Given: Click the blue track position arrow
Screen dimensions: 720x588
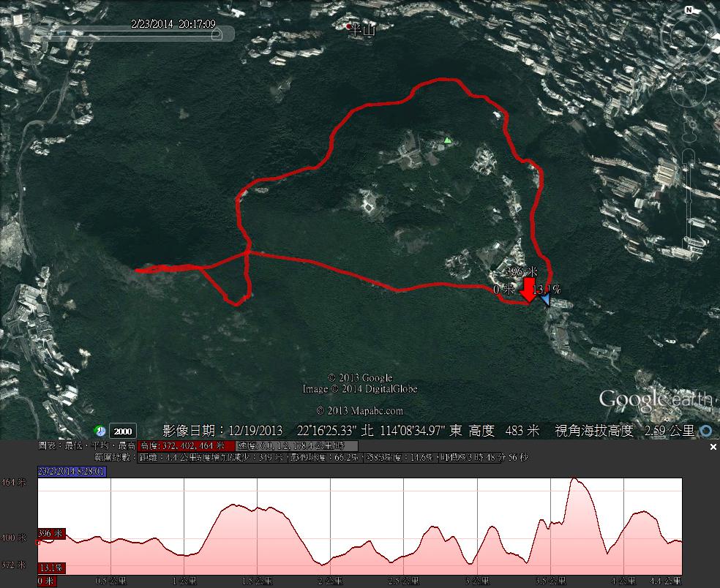Looking at the screenshot, I should coord(545,297).
